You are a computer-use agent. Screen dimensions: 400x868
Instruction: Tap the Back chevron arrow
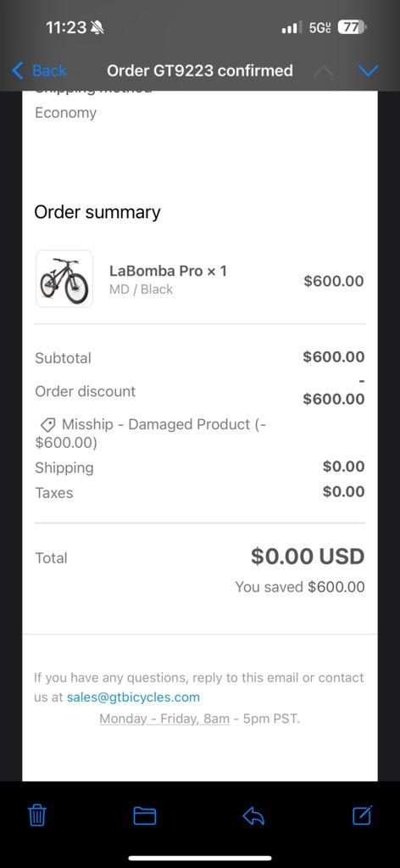click(18, 70)
